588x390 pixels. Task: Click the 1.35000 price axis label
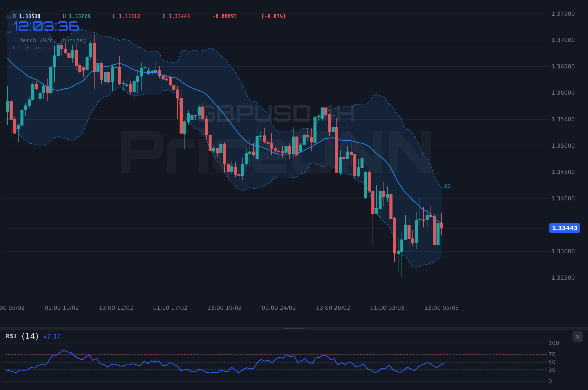point(563,146)
